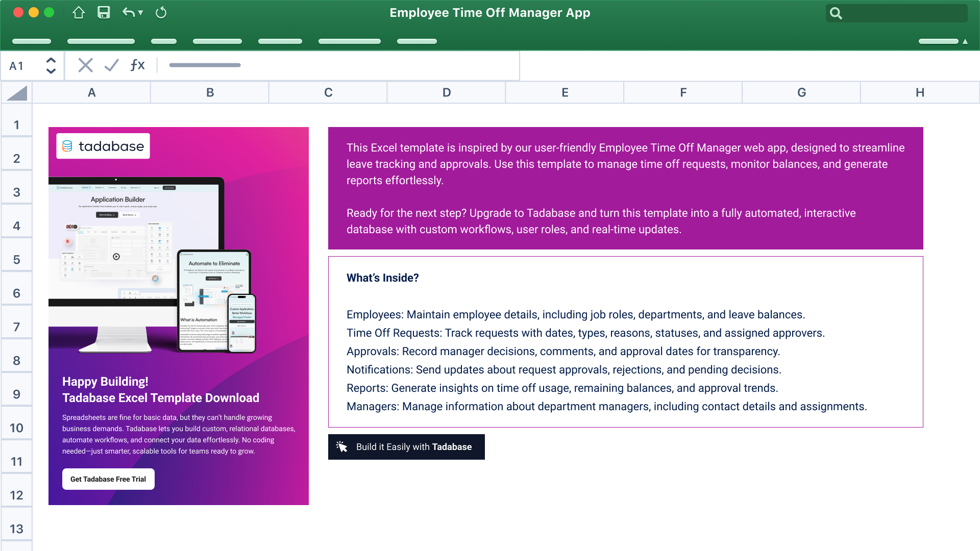The image size is (980, 551).
Task: Click inside the title bar search field
Action: tap(897, 13)
